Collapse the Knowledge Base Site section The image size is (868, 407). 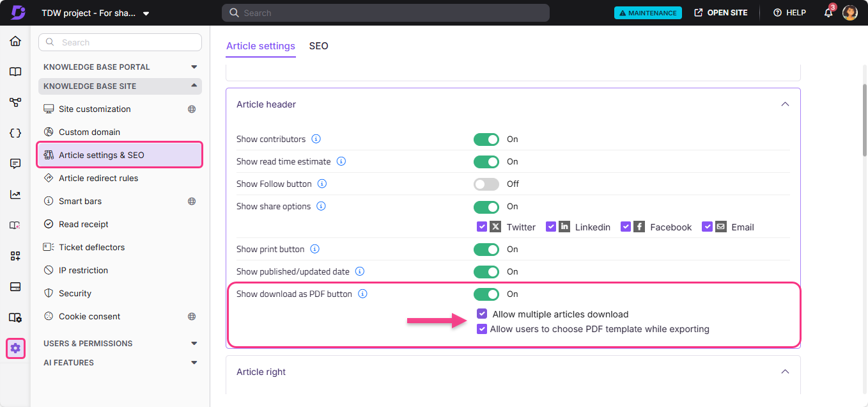[x=194, y=86]
